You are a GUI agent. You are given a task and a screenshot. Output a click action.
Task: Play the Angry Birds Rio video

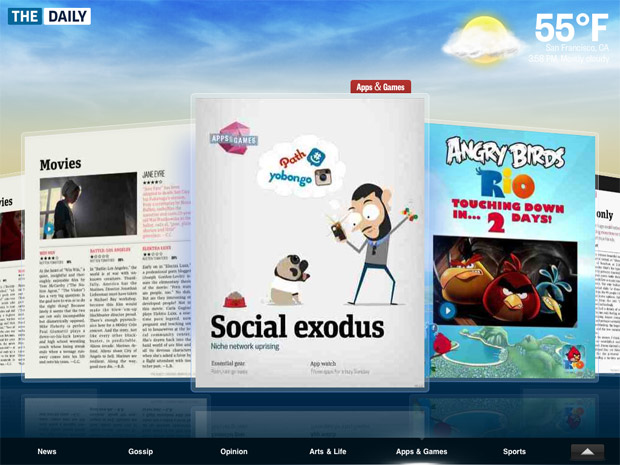tap(448, 311)
